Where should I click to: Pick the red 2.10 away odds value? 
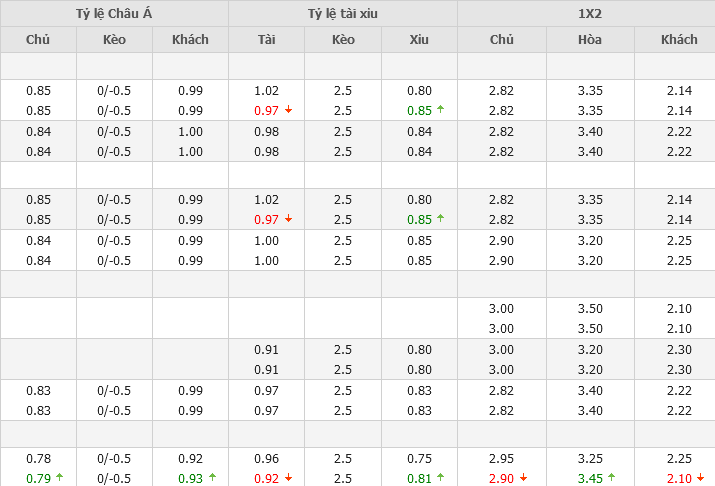point(678,478)
